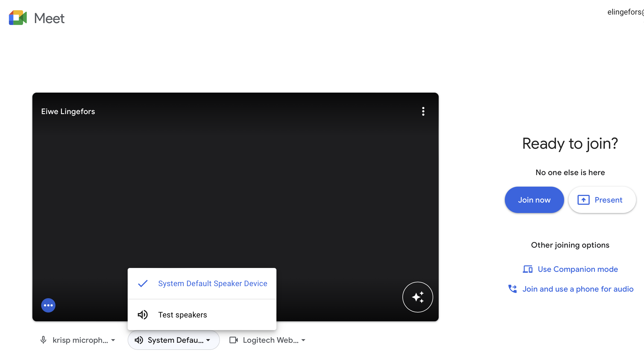Expand the Logitech Webcam dropdown arrow

[303, 340]
